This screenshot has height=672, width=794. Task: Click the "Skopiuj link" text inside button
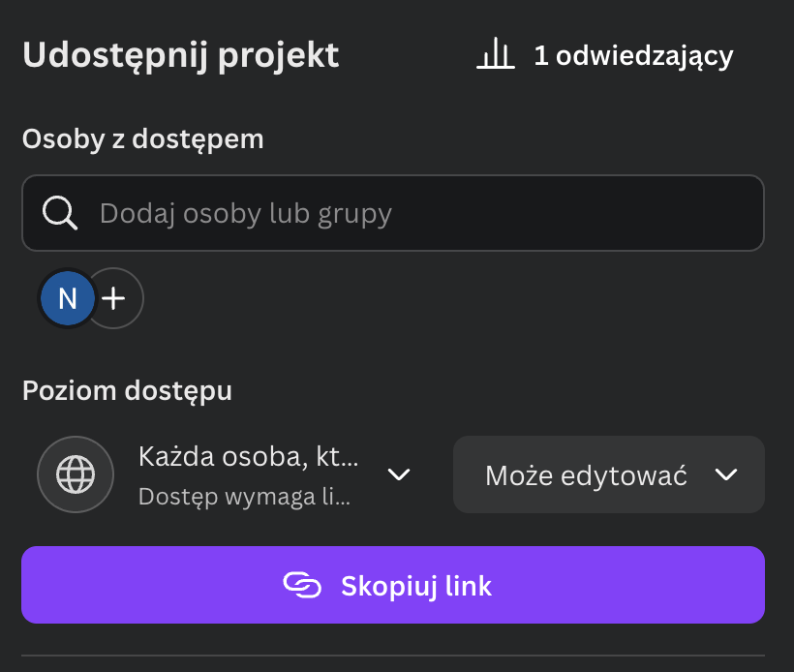click(416, 586)
